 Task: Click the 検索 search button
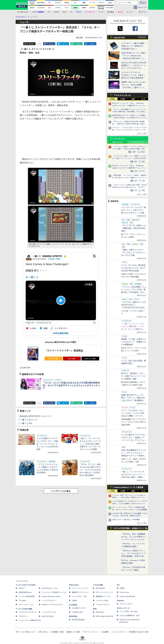[143, 2]
